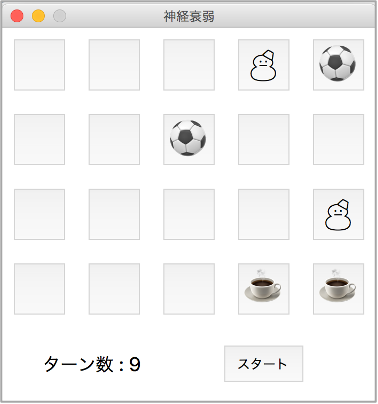Flip first blank card in third row
Image resolution: width=378 pixels, height=404 pixels.
click(x=39, y=214)
